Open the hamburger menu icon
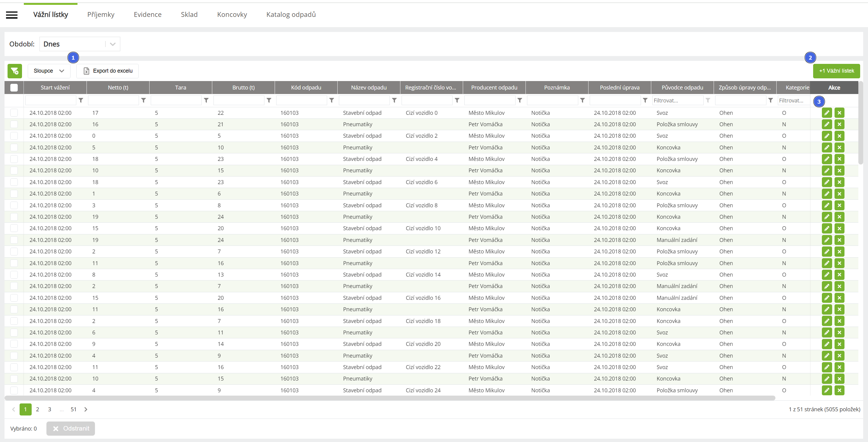This screenshot has height=442, width=868. pyautogui.click(x=12, y=15)
